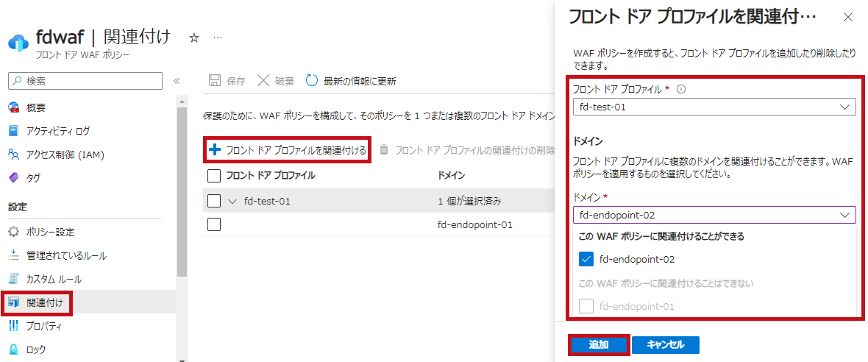Click the ドメイン column header in table
868x362 pixels.
point(451,175)
